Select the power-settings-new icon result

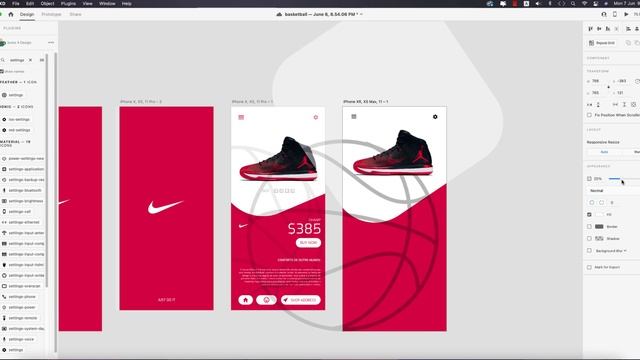pos(23,159)
